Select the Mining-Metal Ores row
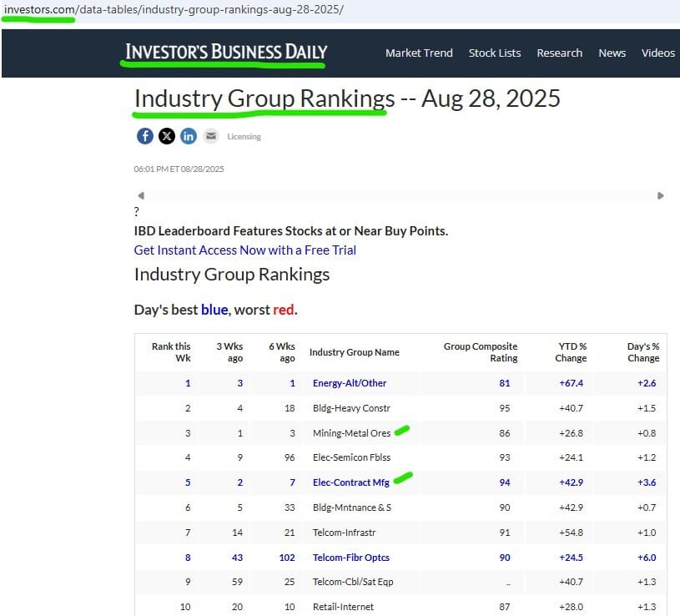680x616 pixels. tap(351, 433)
